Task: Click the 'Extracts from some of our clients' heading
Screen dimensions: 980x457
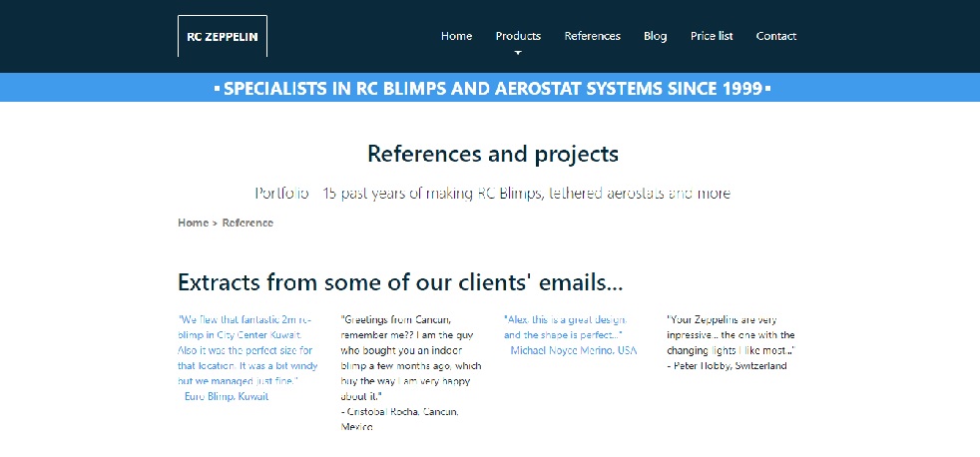Action: 400,281
